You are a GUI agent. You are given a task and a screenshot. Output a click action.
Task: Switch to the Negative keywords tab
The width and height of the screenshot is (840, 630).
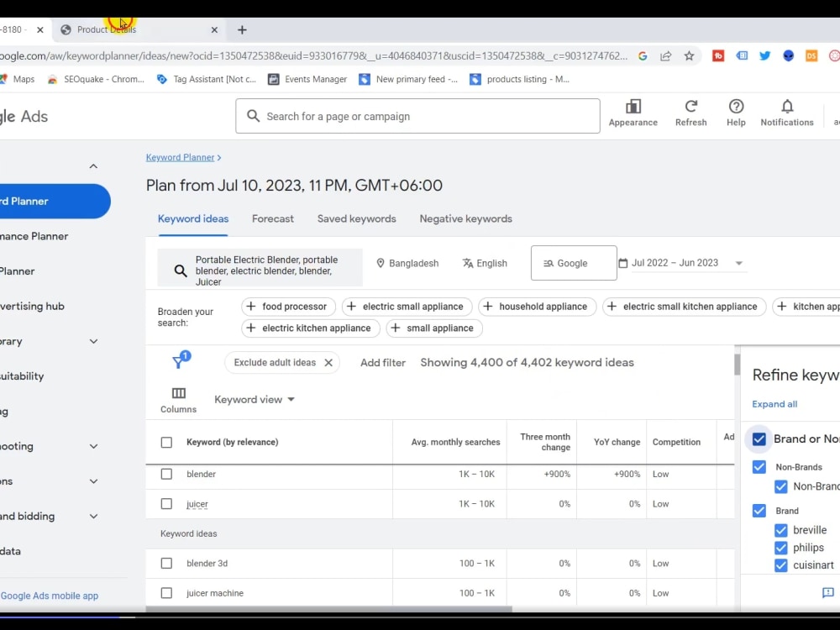point(465,219)
